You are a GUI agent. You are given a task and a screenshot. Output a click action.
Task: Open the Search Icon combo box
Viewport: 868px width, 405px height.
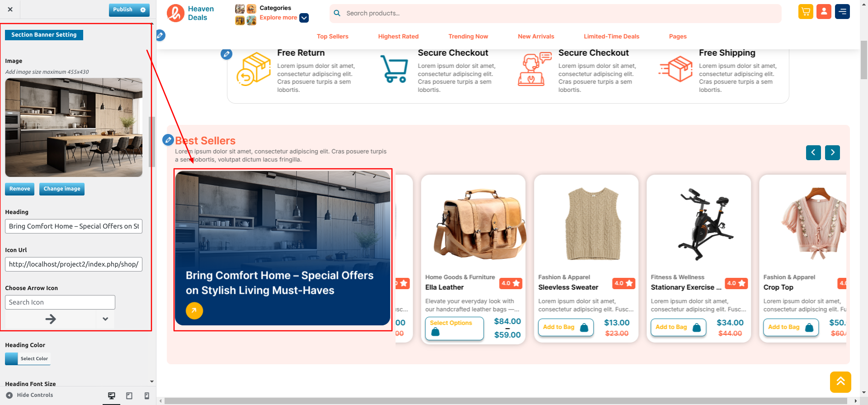pos(60,302)
